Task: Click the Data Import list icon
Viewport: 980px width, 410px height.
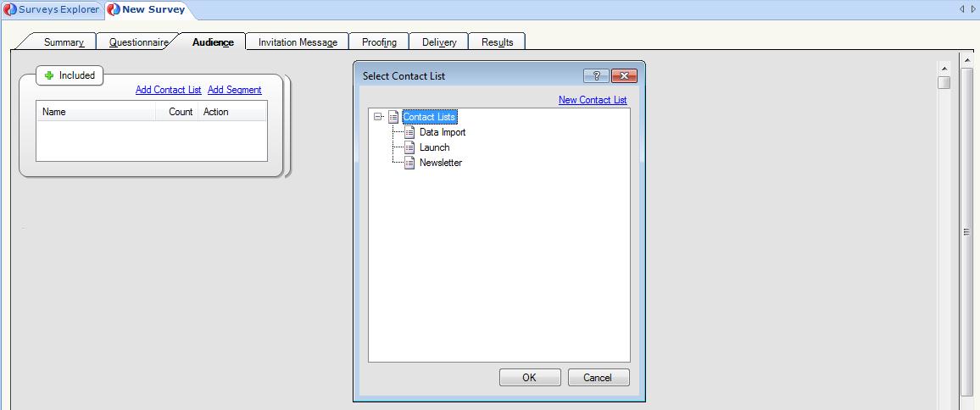Action: (409, 132)
